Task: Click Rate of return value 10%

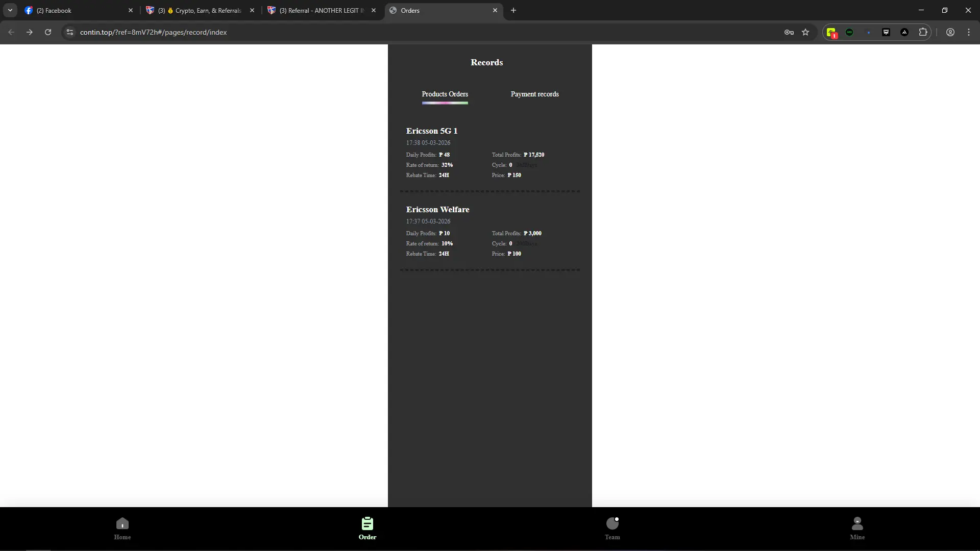Action: pos(447,243)
